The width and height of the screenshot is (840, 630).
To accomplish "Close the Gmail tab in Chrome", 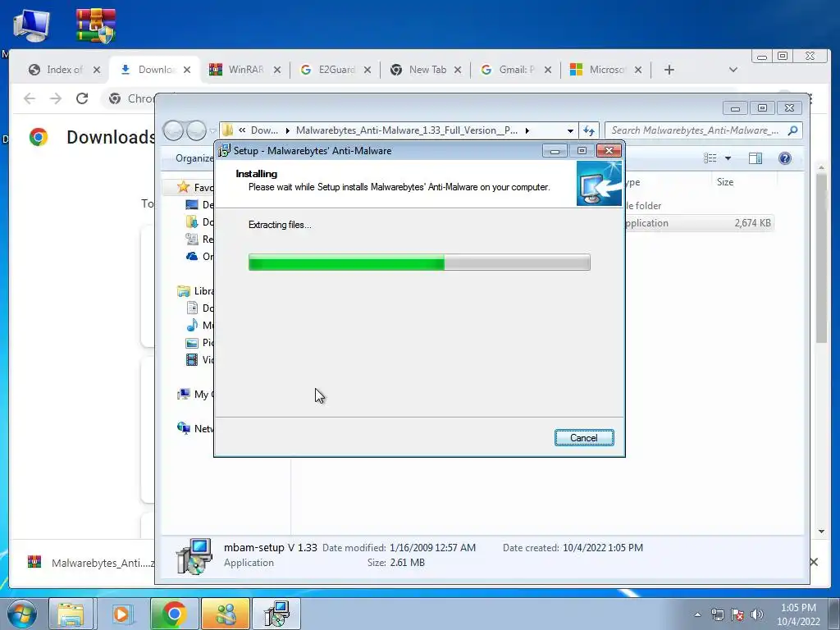I will point(547,70).
